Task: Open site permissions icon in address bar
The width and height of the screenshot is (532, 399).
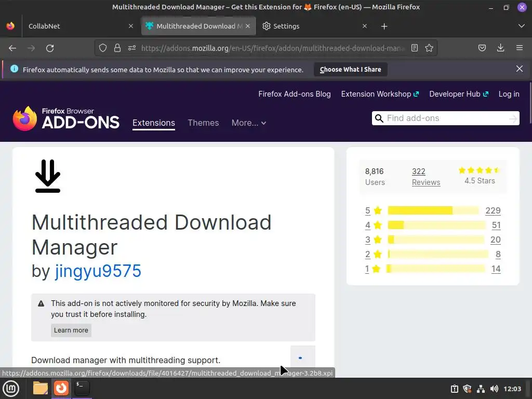Action: click(132, 48)
